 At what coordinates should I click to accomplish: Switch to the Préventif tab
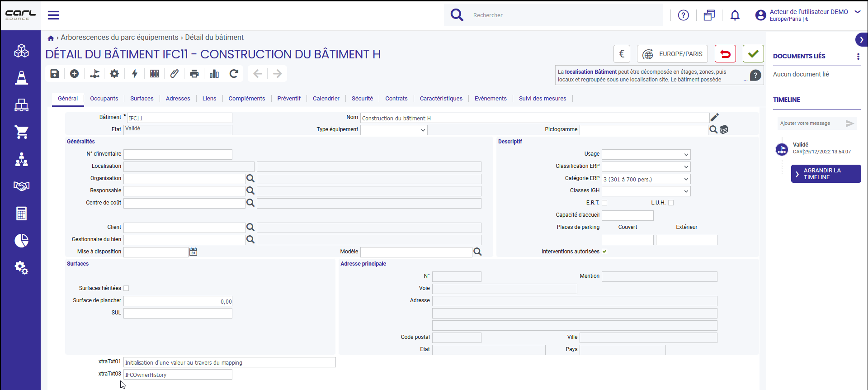(289, 99)
